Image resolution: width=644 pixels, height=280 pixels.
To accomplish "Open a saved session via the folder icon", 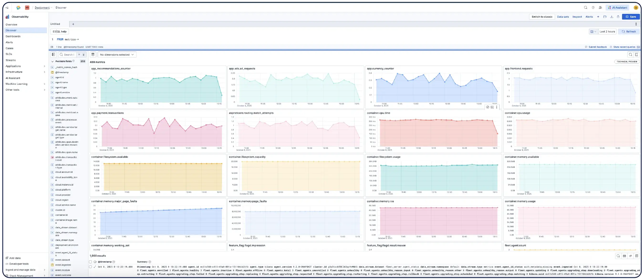I will (605, 16).
